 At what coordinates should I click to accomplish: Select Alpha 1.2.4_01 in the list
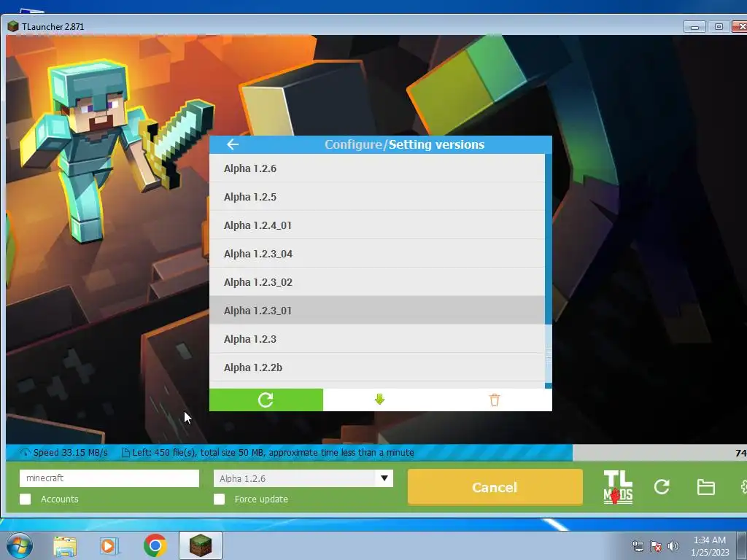pyautogui.click(x=377, y=225)
